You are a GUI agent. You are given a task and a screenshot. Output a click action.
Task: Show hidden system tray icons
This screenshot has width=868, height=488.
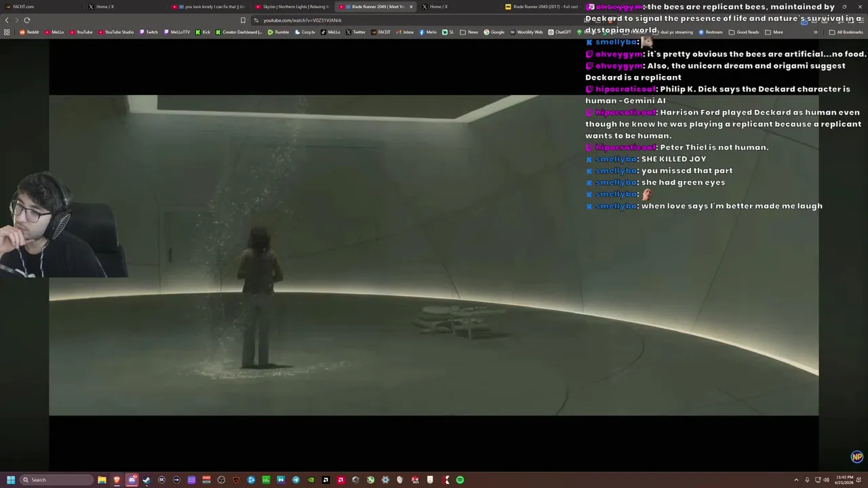797,480
